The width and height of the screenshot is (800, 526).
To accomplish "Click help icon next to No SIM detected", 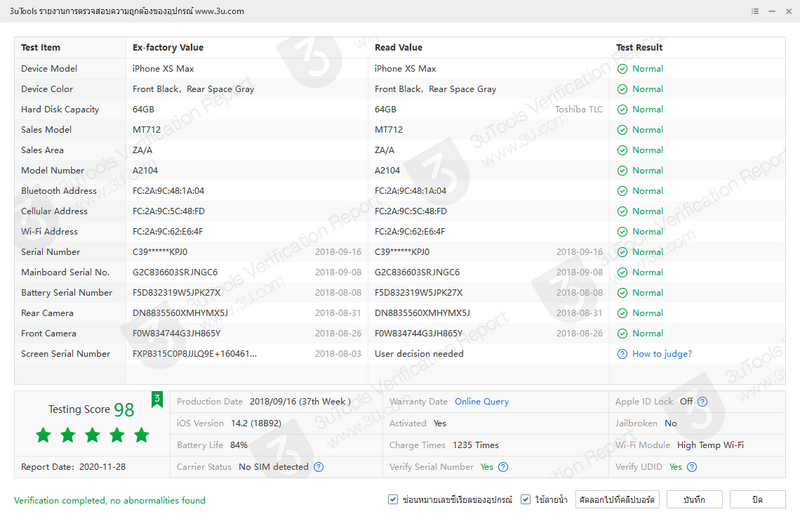I will (318, 467).
